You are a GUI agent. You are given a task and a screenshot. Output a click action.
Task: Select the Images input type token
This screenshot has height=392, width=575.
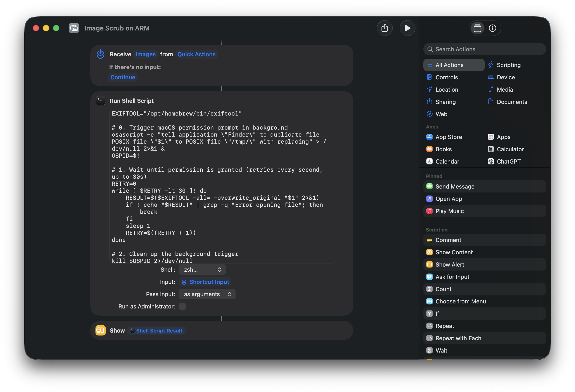146,54
